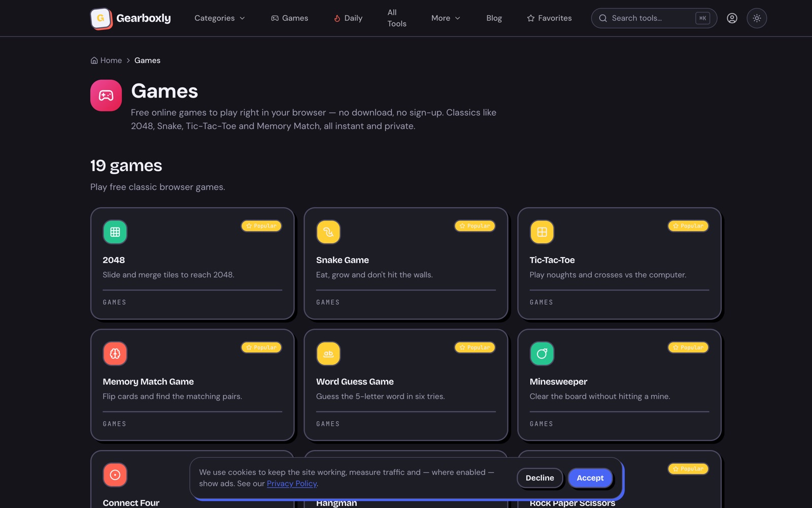
Task: Go to the Games nav item
Action: coord(289,18)
